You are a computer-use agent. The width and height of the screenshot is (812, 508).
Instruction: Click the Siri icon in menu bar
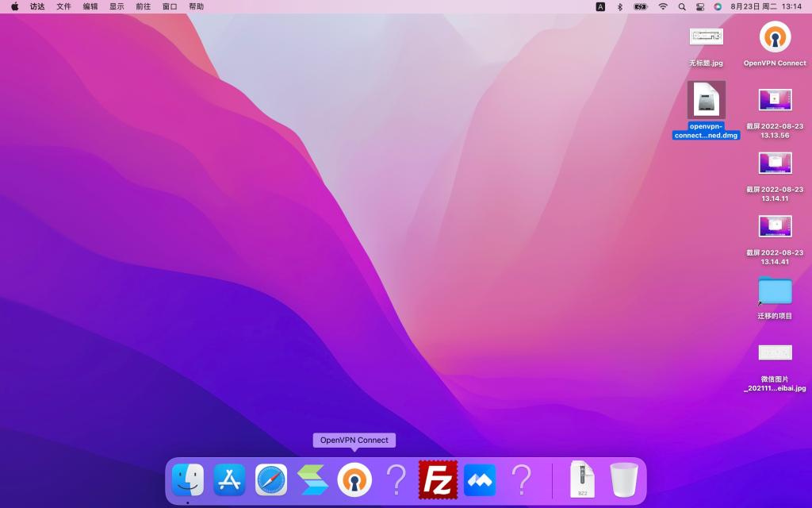(x=718, y=6)
